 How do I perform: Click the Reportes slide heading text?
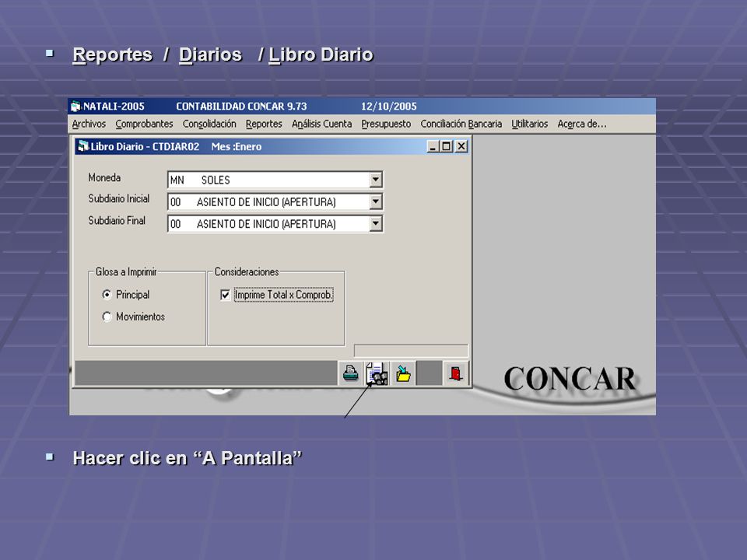point(112,54)
